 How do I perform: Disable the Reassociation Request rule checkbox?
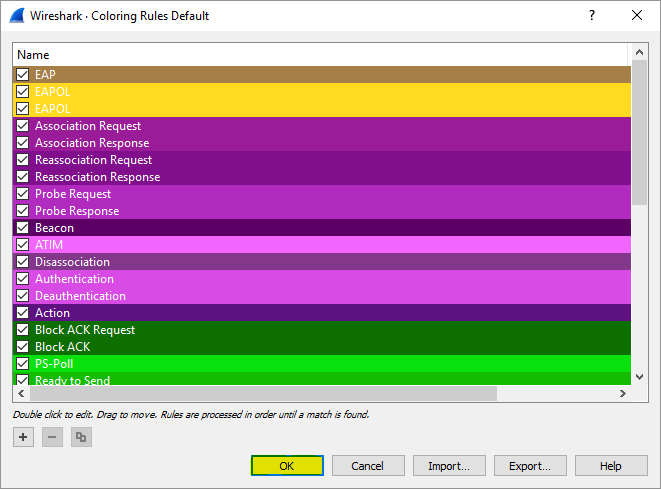[x=23, y=160]
